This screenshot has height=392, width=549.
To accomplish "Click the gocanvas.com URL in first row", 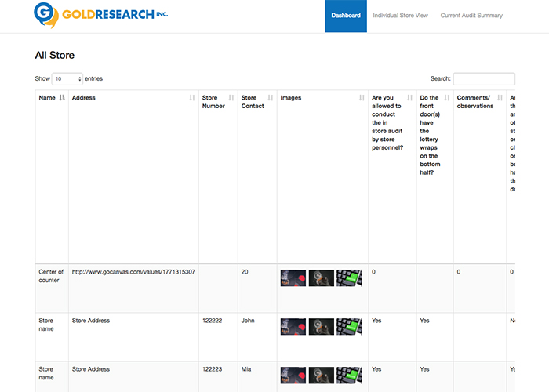I will coord(133,272).
